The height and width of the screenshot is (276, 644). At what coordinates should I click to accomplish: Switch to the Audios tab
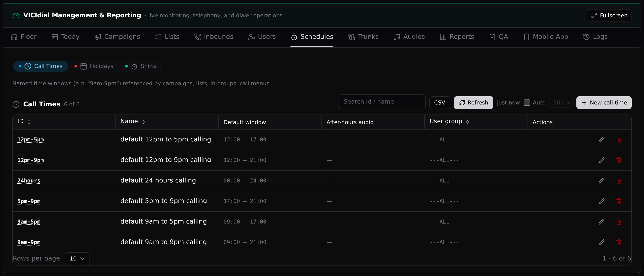pyautogui.click(x=409, y=37)
